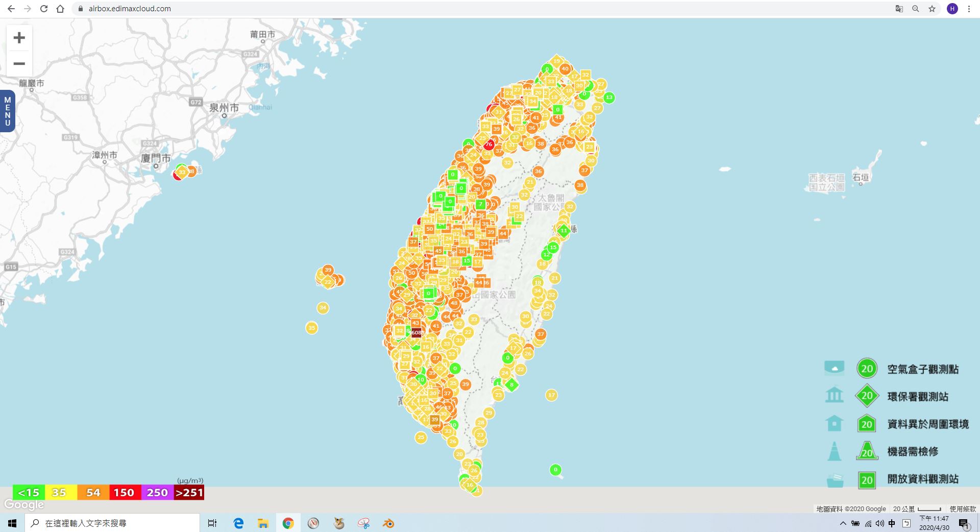Click the yellow 35 color scale swatch

click(61, 493)
